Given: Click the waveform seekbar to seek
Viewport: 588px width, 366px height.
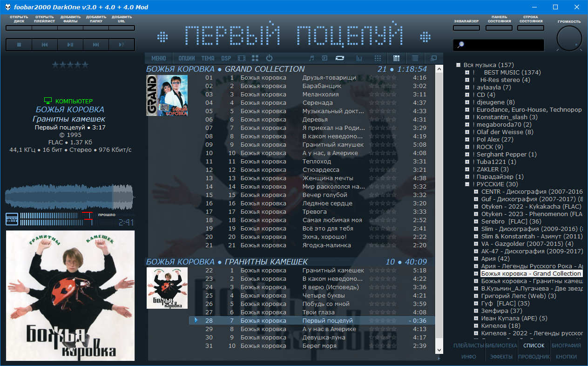Looking at the screenshot, I should point(70,197).
